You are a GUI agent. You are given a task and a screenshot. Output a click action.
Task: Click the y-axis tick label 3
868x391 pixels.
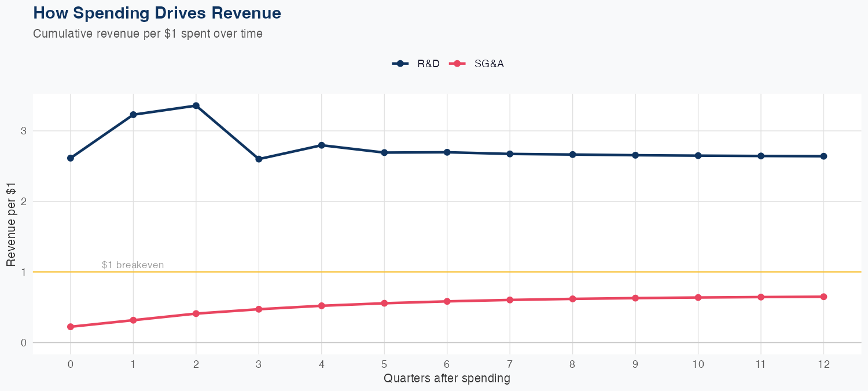pyautogui.click(x=23, y=131)
